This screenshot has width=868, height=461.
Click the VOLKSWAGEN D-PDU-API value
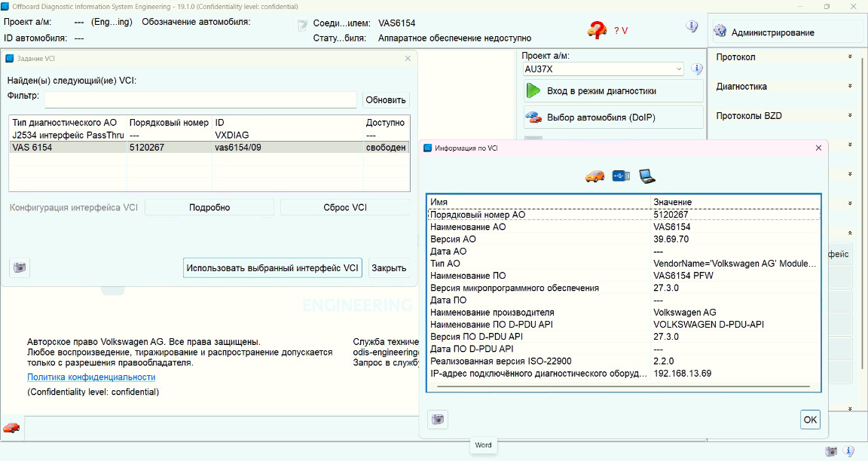tap(708, 325)
